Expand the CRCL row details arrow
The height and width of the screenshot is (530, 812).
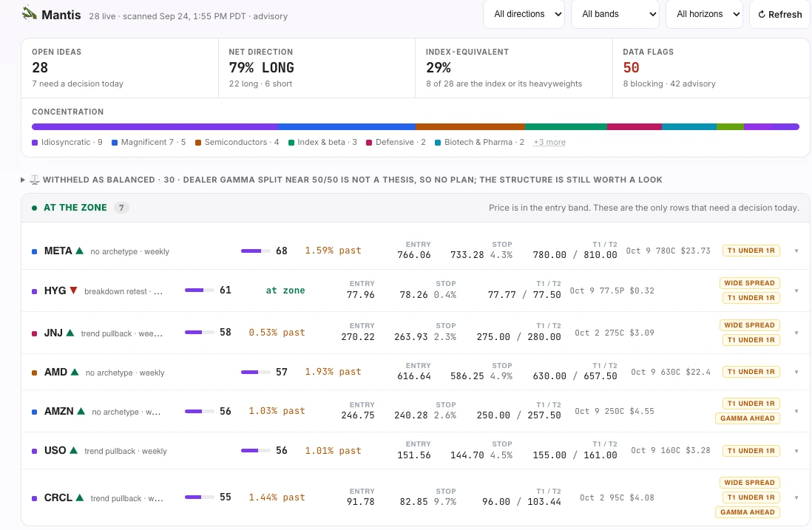point(796,498)
